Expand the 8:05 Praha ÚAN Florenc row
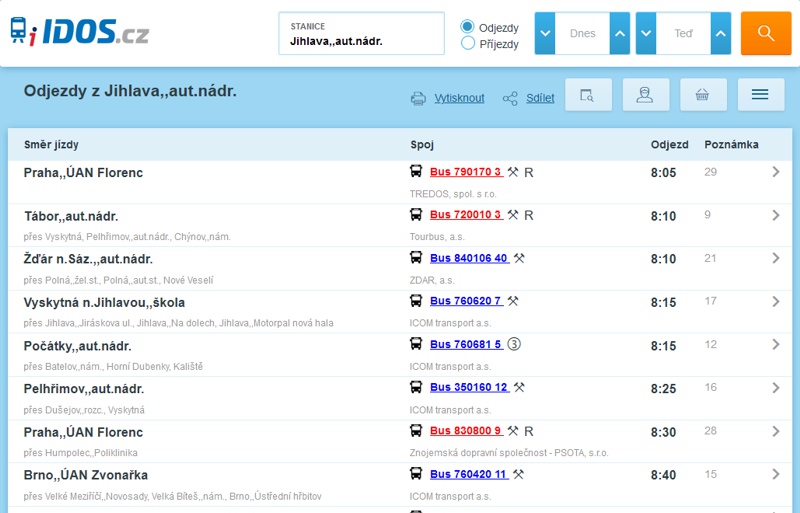The width and height of the screenshot is (800, 513). [x=775, y=172]
